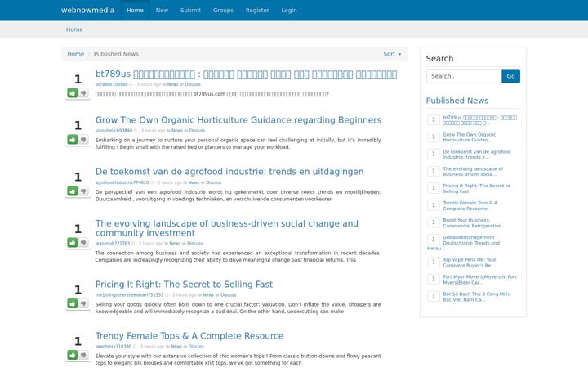Image resolution: width=588 pixels, height=368 pixels.
Task: Open Published News sidebar heading
Action: (x=457, y=101)
